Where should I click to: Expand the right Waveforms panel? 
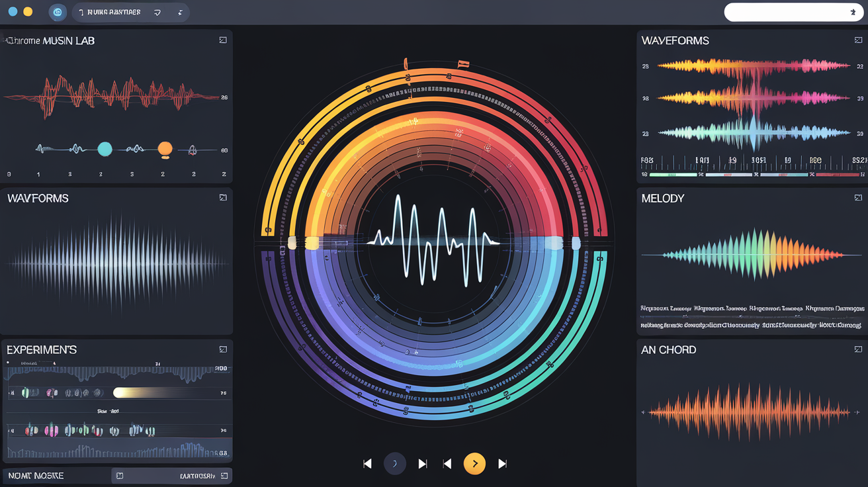click(858, 40)
